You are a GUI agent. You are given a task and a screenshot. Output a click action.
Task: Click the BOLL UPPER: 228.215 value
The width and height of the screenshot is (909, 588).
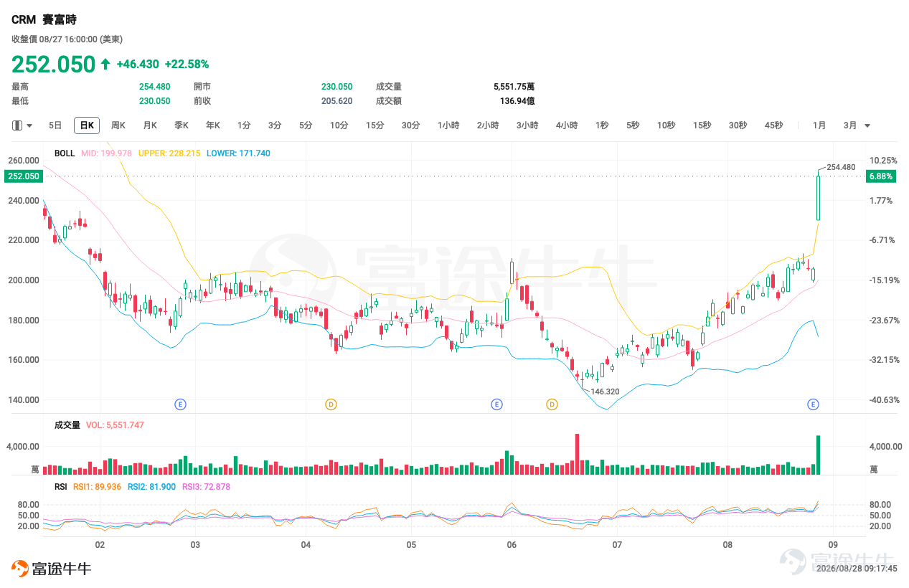coord(169,153)
